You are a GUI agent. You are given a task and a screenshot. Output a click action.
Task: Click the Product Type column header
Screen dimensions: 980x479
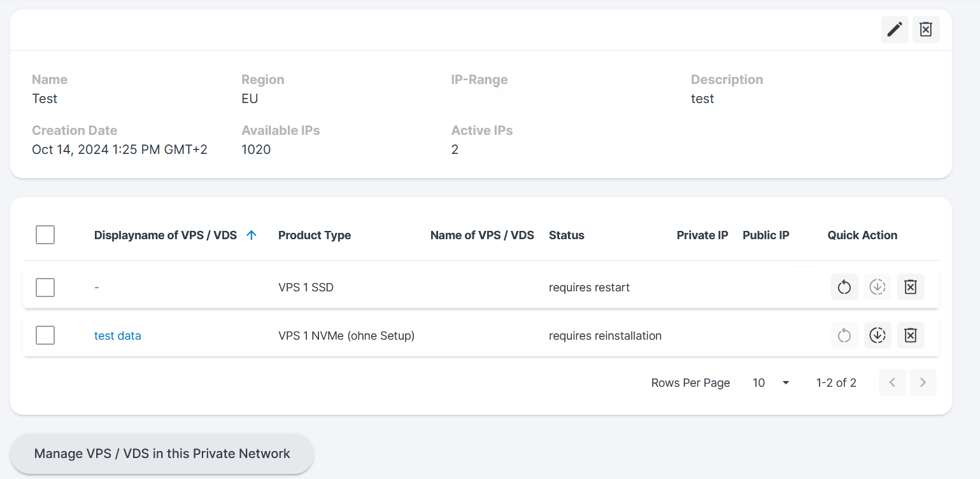coord(315,235)
